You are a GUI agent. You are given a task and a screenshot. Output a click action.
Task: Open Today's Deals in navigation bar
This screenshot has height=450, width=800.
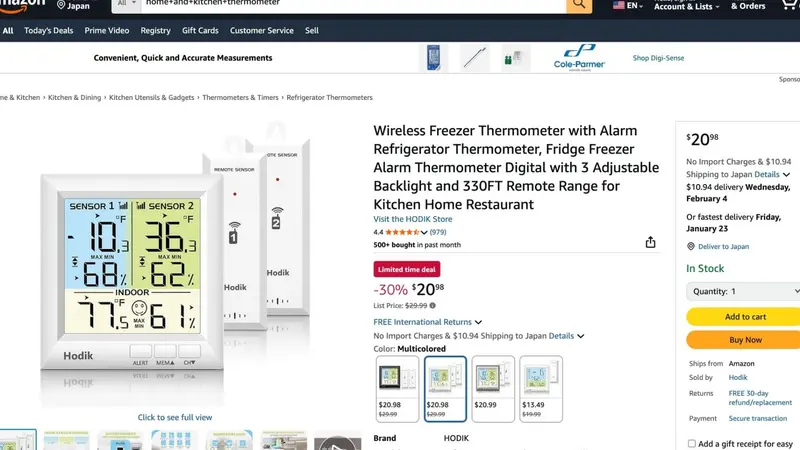[48, 31]
